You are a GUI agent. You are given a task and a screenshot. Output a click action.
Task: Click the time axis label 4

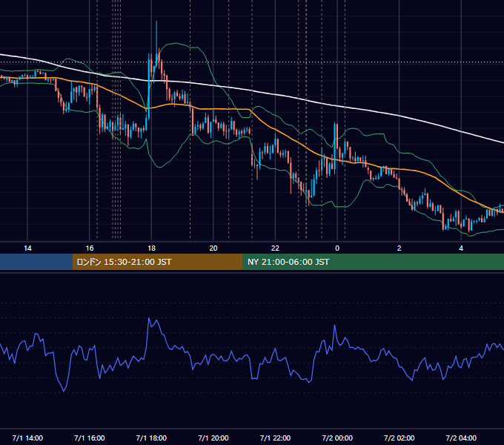coord(461,248)
